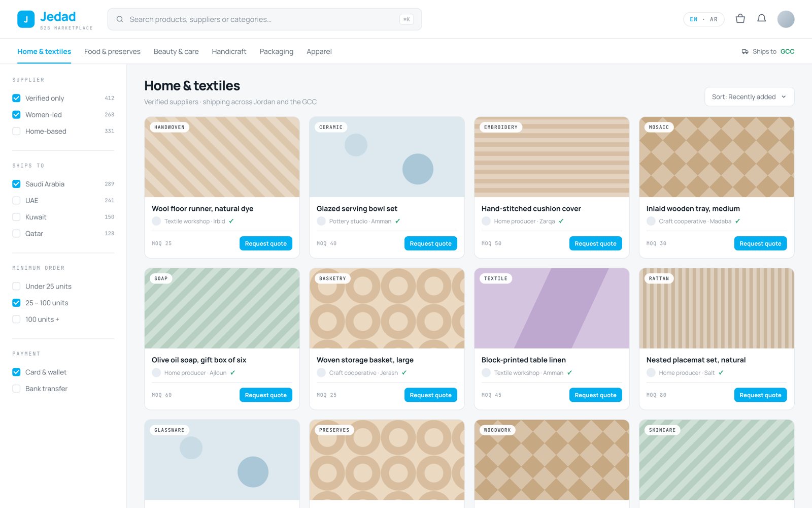Enable the Home-based supplier filter
Screen dimensions: 812x508
16,131
